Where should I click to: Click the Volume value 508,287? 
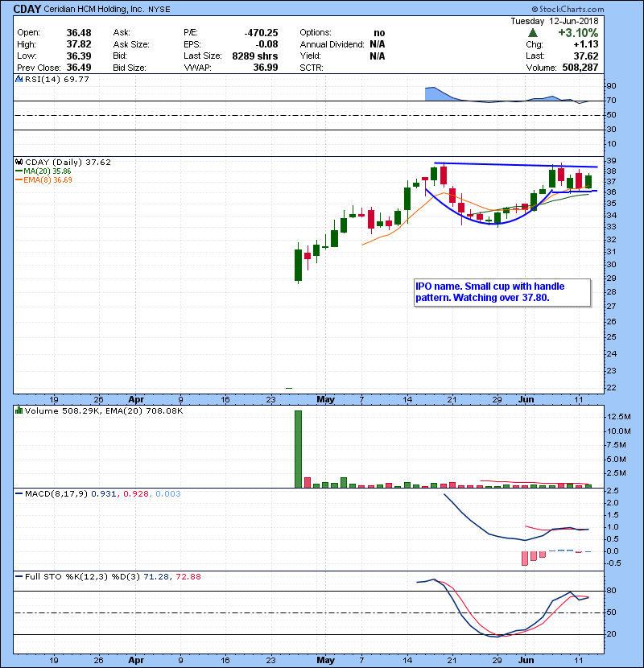pyautogui.click(x=580, y=68)
